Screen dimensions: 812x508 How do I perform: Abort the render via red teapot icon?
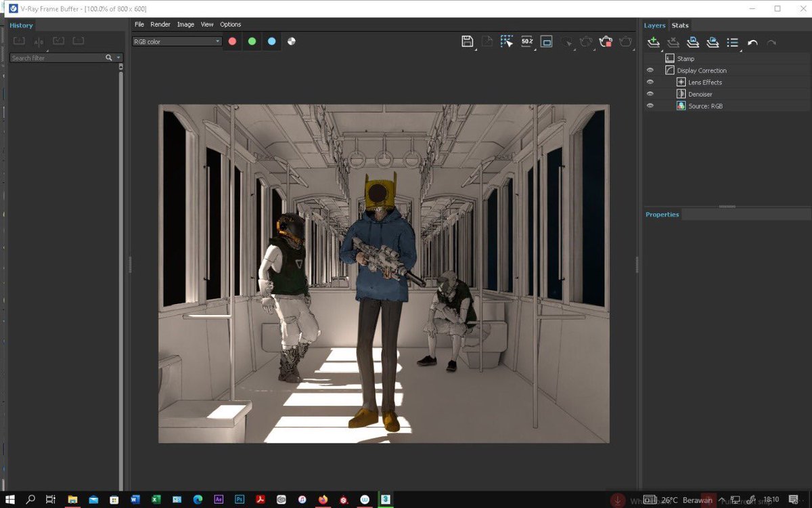tap(606, 41)
